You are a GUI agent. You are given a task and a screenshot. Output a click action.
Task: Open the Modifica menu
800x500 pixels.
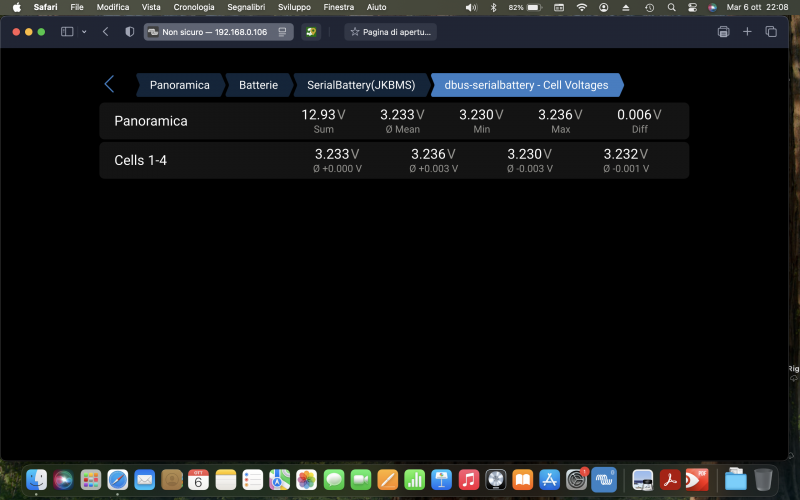click(x=113, y=7)
